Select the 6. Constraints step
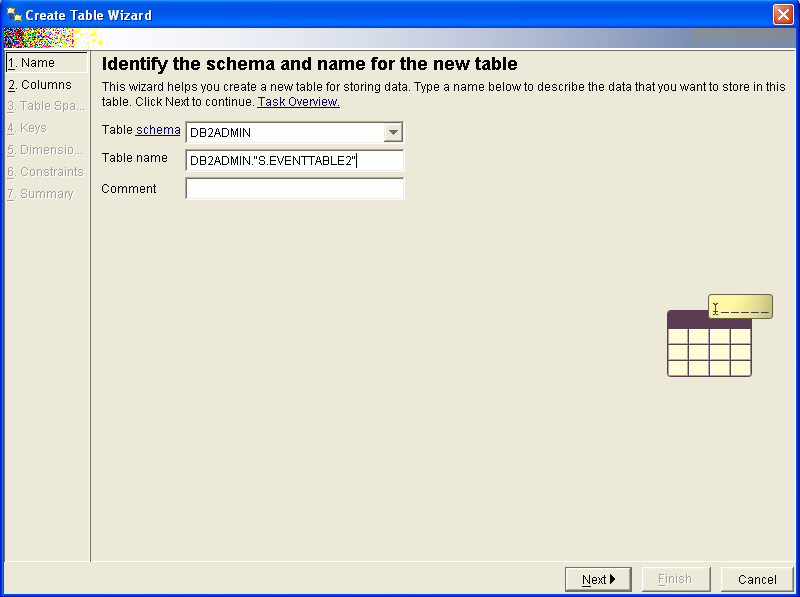This screenshot has height=597, width=800. coord(45,172)
